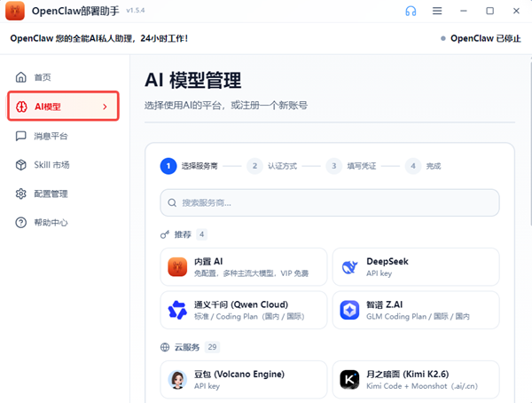Click the 24小时工作 slogan text

pos(164,38)
